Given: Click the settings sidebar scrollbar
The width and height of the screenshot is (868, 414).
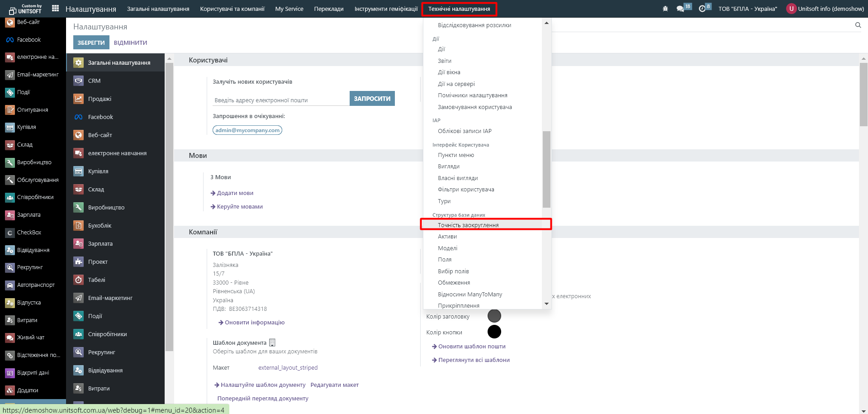Looking at the screenshot, I should pos(170,206).
